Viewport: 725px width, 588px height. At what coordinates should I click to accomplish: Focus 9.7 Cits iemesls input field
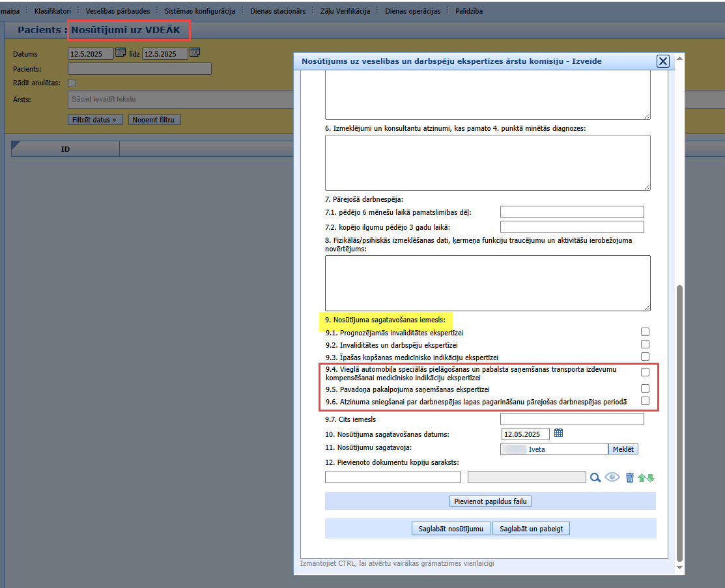[572, 419]
